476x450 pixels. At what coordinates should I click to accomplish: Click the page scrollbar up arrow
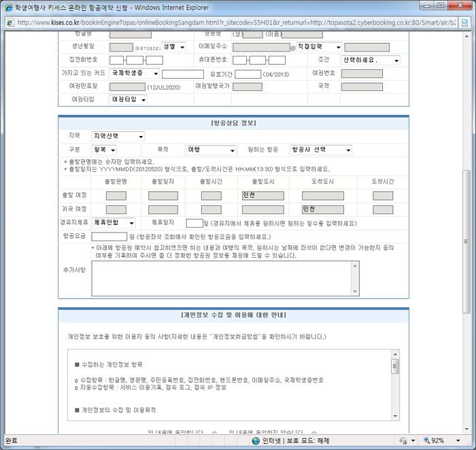point(466,36)
